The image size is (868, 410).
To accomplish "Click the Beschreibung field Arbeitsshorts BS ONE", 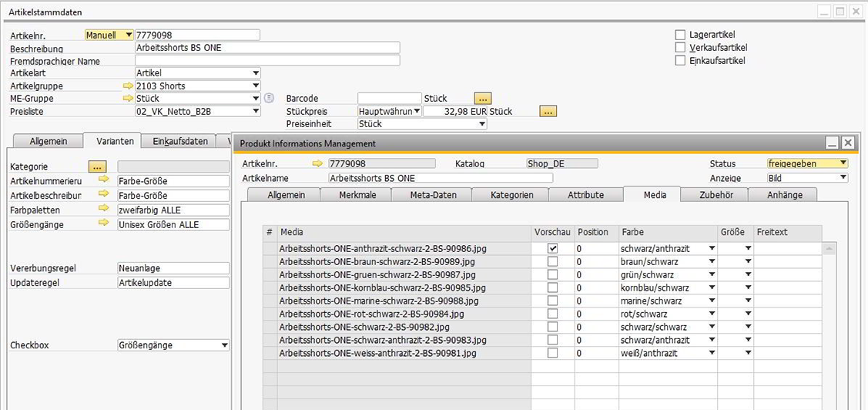I will (267, 48).
